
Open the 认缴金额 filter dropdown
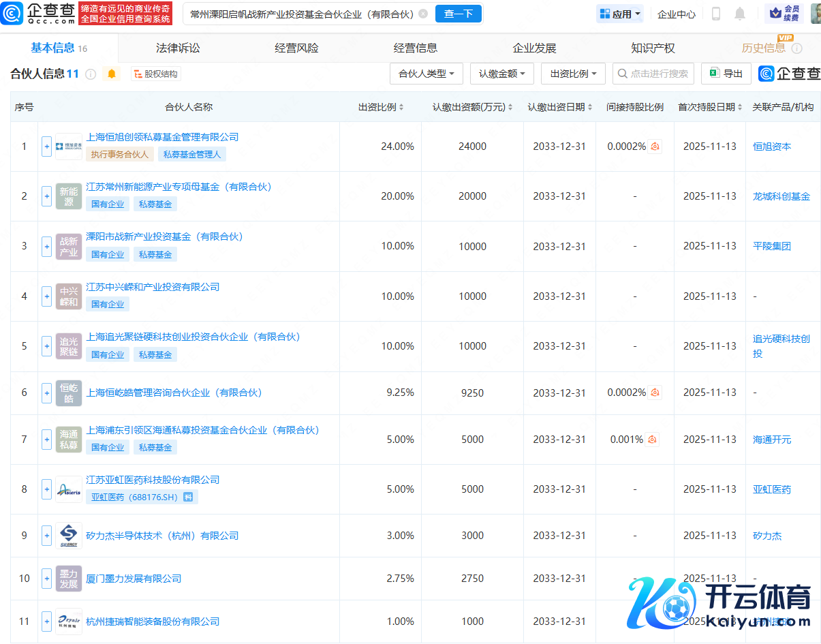pyautogui.click(x=501, y=74)
